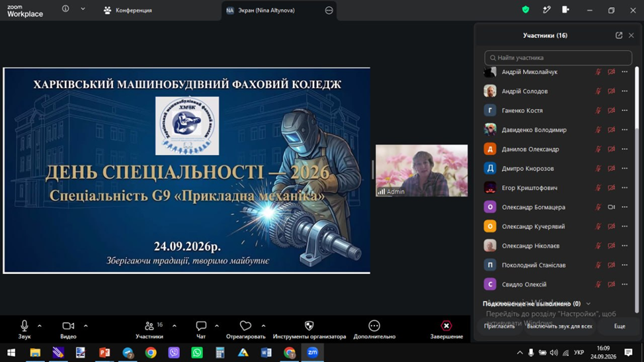Toggle the microphone Звук button
The image size is (644, 362).
pos(24,330)
